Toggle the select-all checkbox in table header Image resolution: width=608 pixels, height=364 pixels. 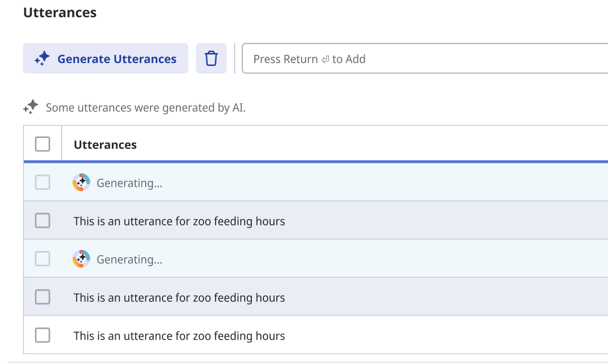43,144
